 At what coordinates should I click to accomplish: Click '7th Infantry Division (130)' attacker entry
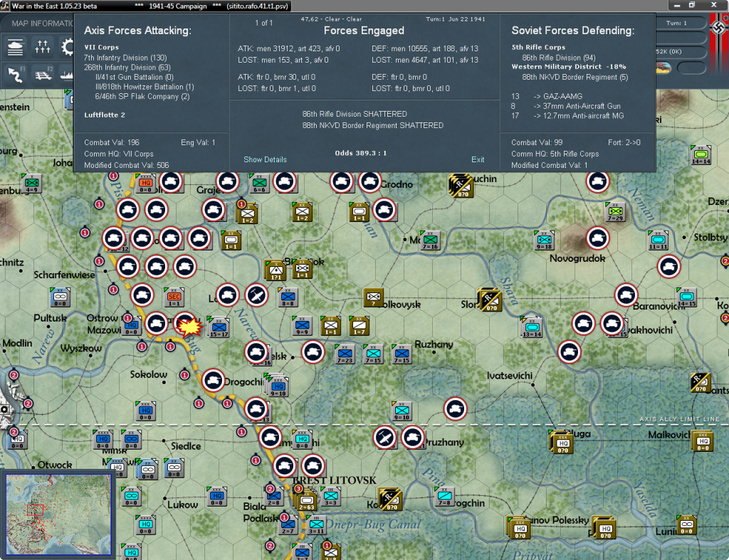point(125,58)
